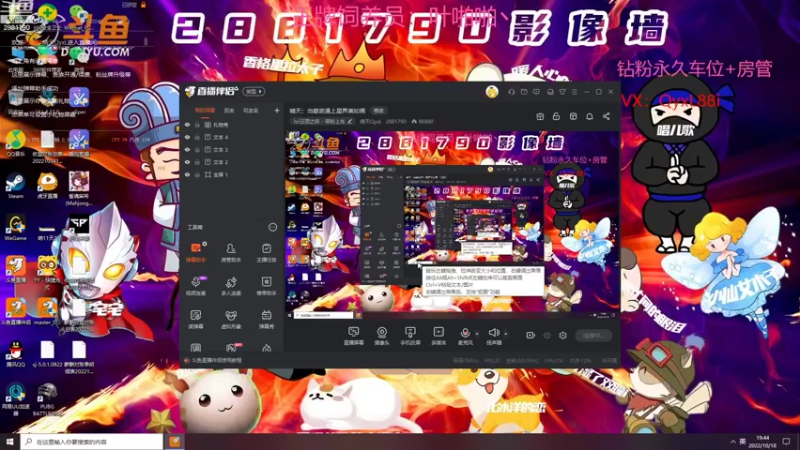The image size is (800, 450).
Task: Click the start-live button at bottom right
Action: [593, 335]
